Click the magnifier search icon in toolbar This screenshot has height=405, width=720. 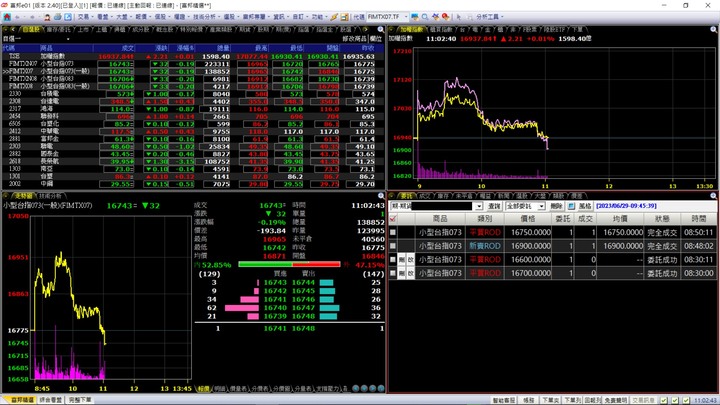(425, 17)
